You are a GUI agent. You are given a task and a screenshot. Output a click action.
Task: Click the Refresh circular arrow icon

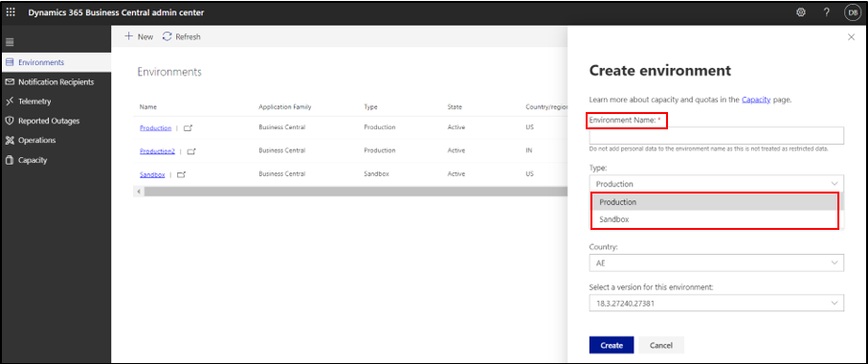(167, 36)
